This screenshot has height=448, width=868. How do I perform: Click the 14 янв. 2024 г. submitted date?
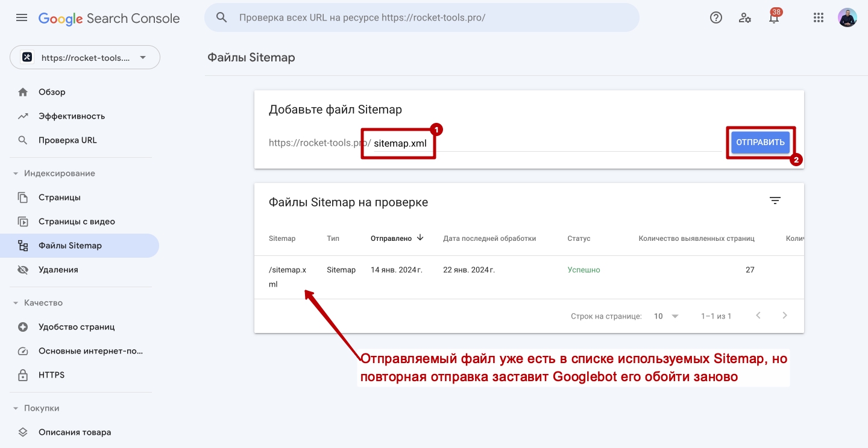(397, 270)
